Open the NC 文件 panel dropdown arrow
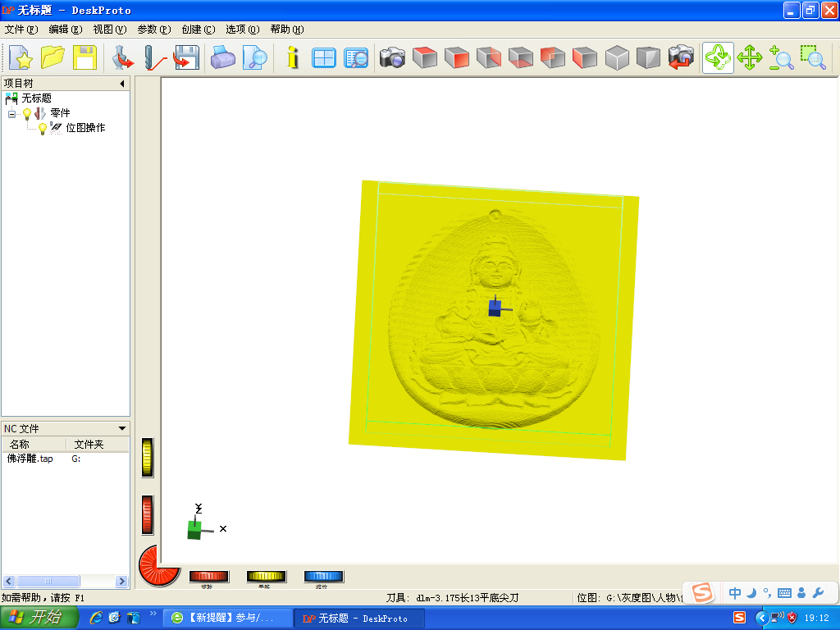 point(122,428)
